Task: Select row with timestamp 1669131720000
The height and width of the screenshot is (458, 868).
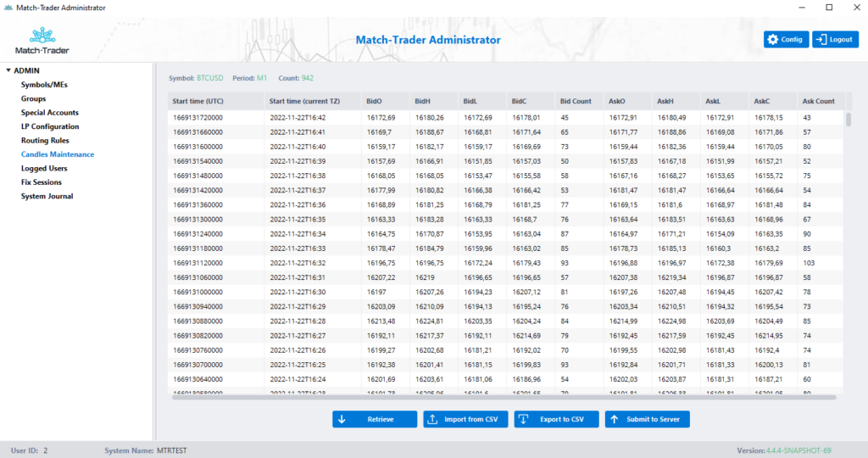Action: (505, 117)
